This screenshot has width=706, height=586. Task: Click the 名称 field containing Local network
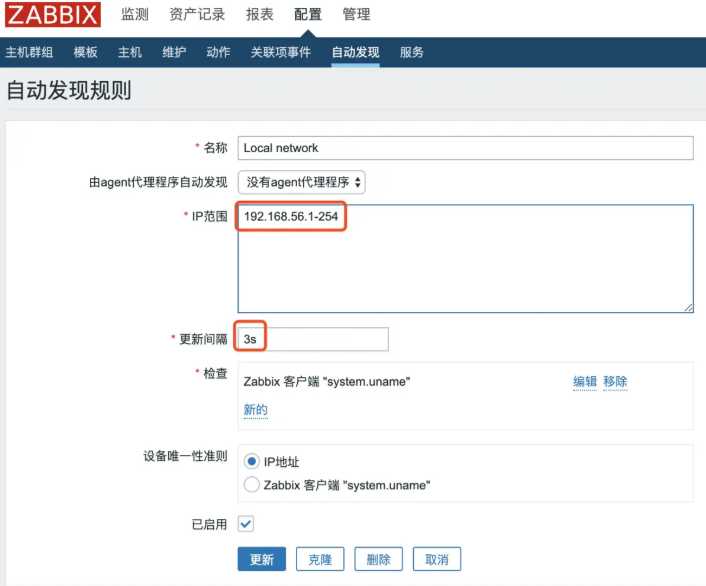[x=466, y=148]
